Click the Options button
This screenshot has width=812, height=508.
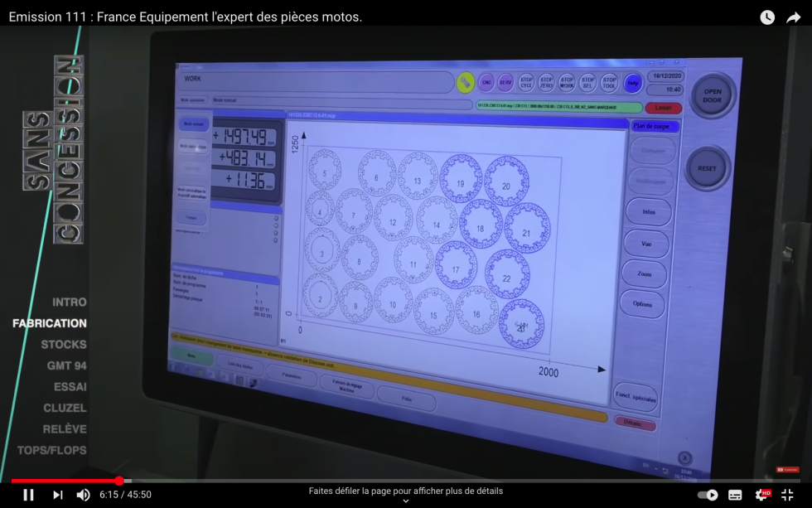pyautogui.click(x=642, y=304)
